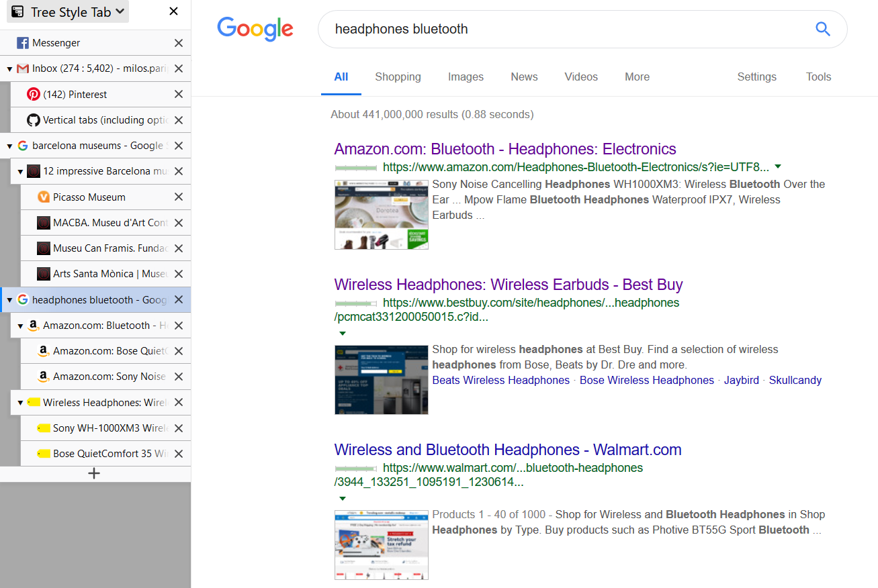Click the Google logo
878x588 pixels.
(x=255, y=29)
